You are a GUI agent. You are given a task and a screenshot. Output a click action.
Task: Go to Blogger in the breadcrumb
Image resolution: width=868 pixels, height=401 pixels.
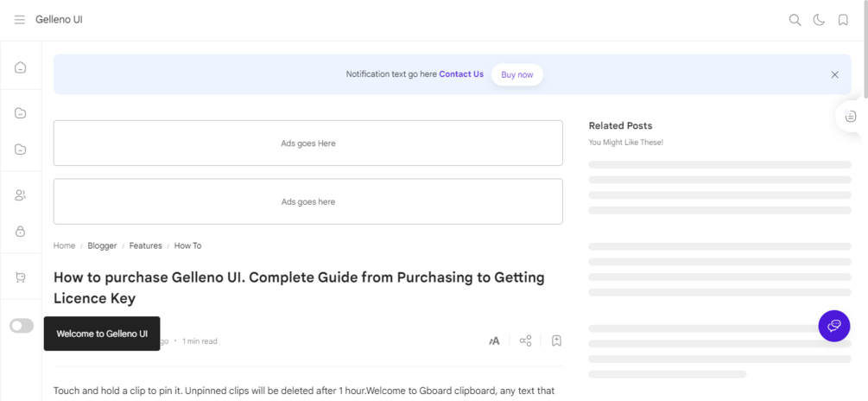pos(102,246)
